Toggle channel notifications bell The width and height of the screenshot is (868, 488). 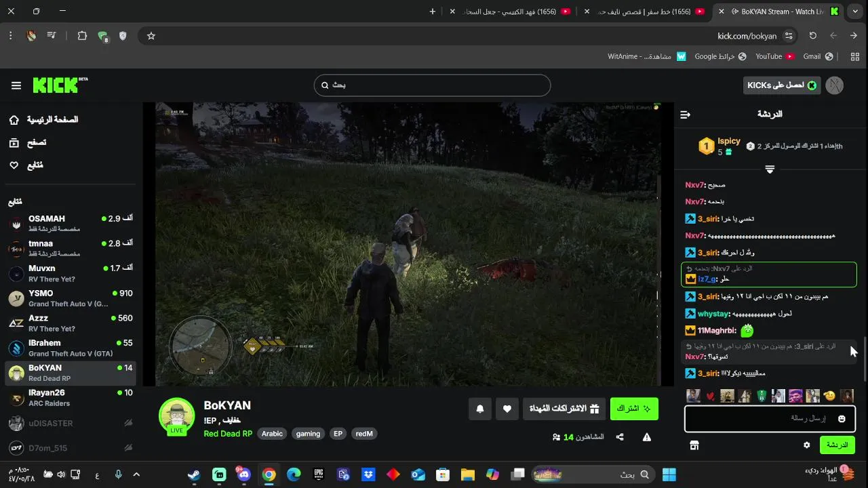click(480, 409)
